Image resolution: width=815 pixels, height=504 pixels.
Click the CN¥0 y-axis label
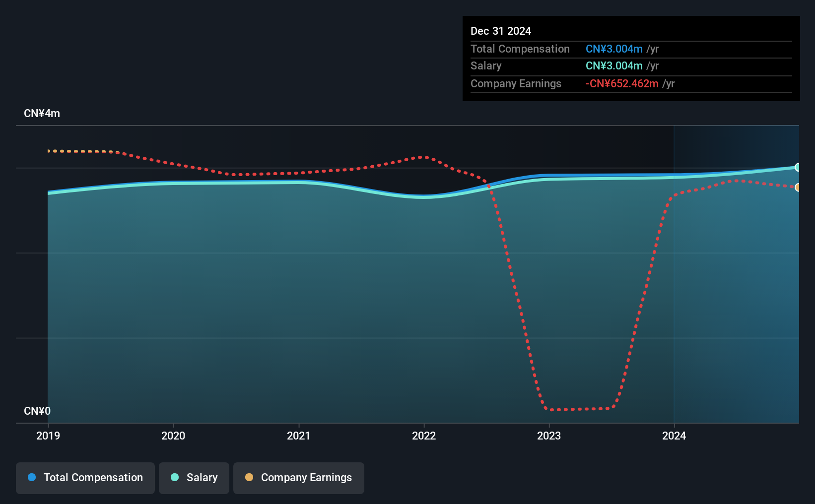(37, 411)
